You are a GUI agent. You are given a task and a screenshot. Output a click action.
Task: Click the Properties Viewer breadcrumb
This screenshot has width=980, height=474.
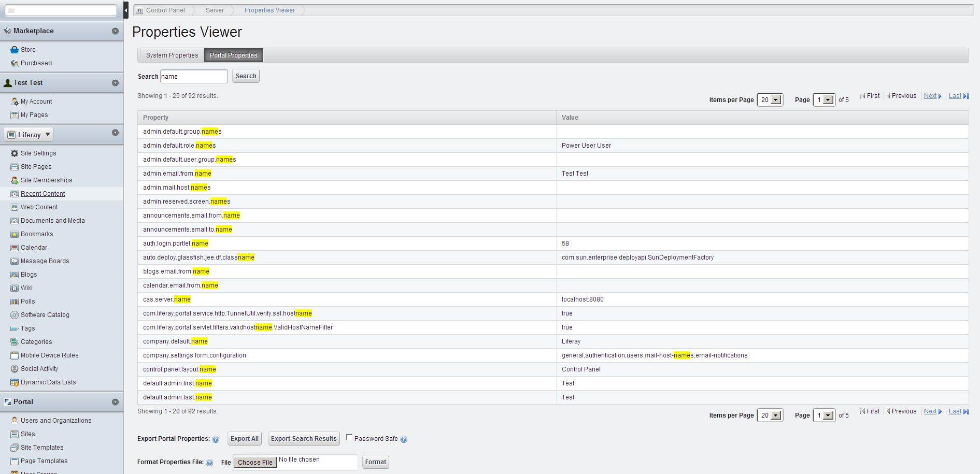coord(269,10)
